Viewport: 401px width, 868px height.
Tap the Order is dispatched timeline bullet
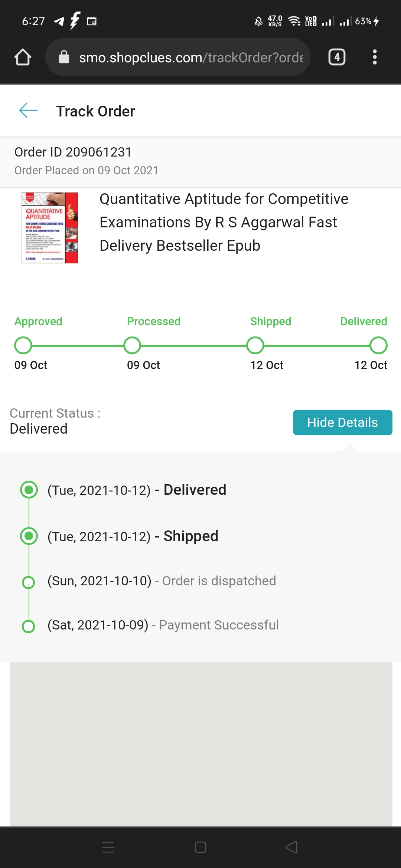coord(29,582)
